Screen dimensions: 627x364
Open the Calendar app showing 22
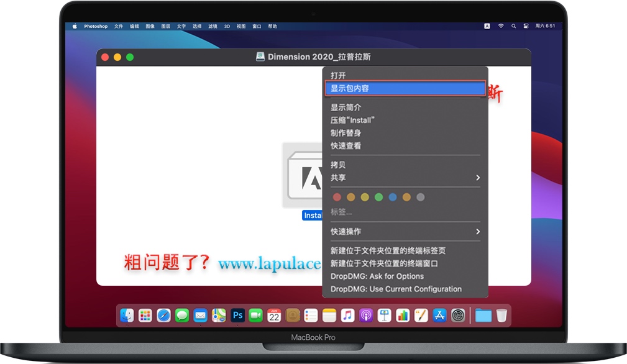tap(273, 316)
